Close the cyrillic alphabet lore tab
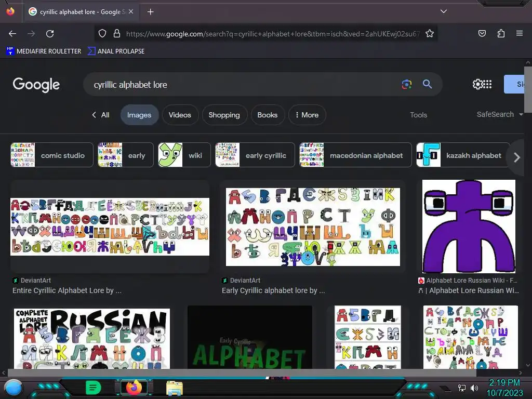Image resolution: width=532 pixels, height=399 pixels. coord(131,11)
